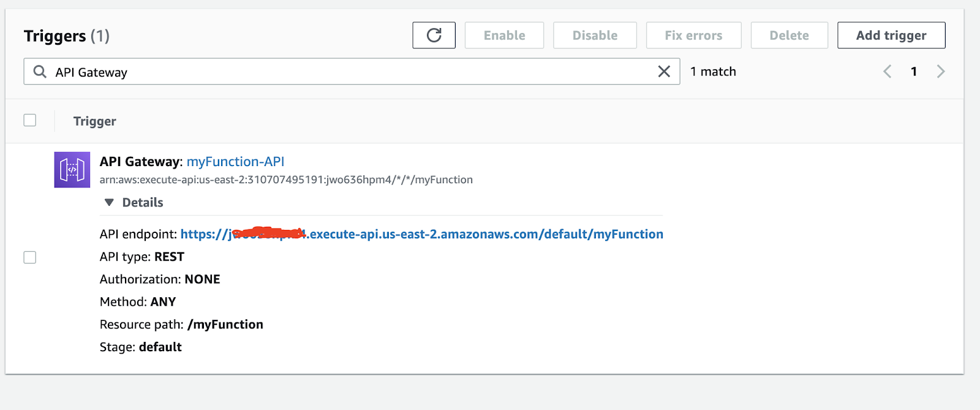Screen dimensions: 980x410
Task: Click the trigger ARN text
Action: [x=286, y=180]
